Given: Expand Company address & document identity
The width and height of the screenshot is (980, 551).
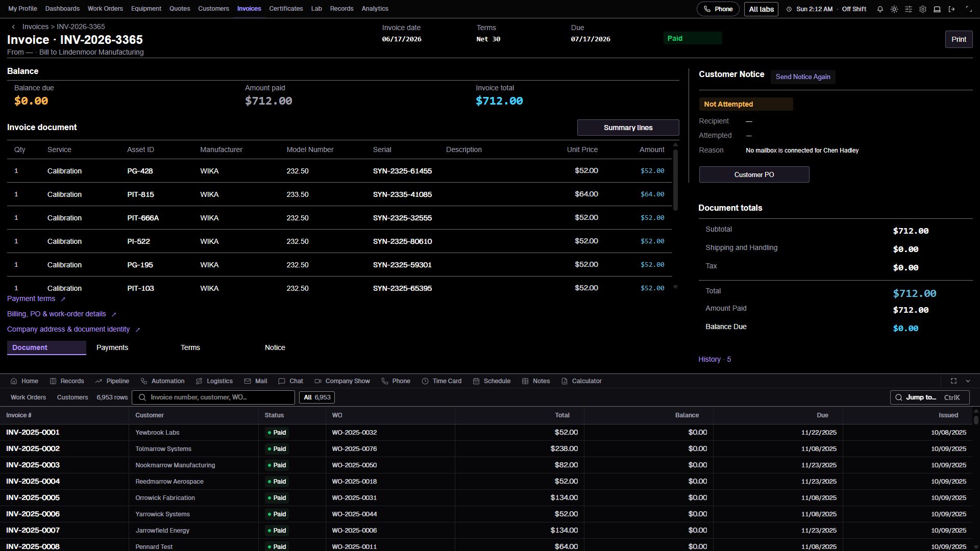Looking at the screenshot, I should click(73, 330).
